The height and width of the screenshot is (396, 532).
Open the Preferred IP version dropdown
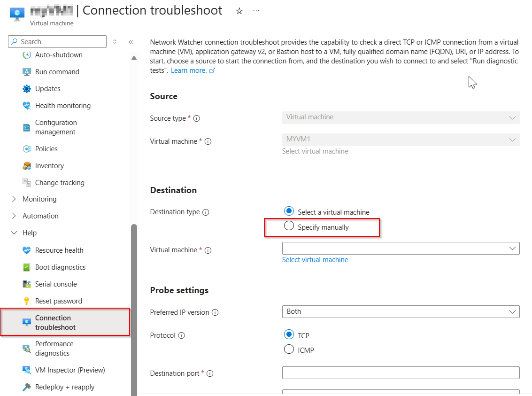[401, 312]
